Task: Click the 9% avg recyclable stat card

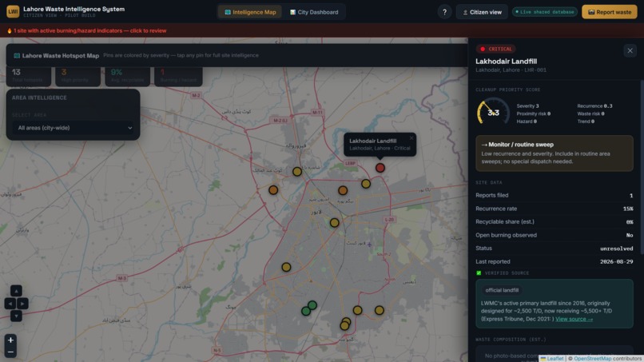Action: [127, 76]
